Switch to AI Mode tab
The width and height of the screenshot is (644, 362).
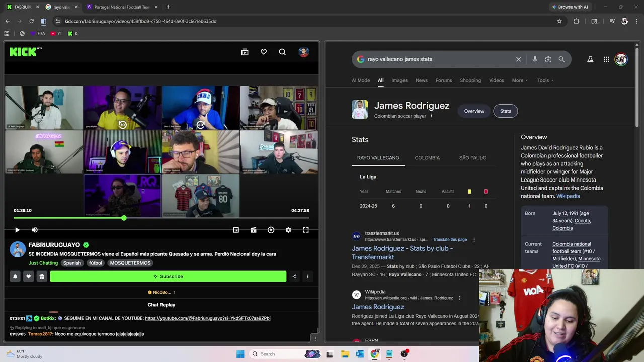361,80
